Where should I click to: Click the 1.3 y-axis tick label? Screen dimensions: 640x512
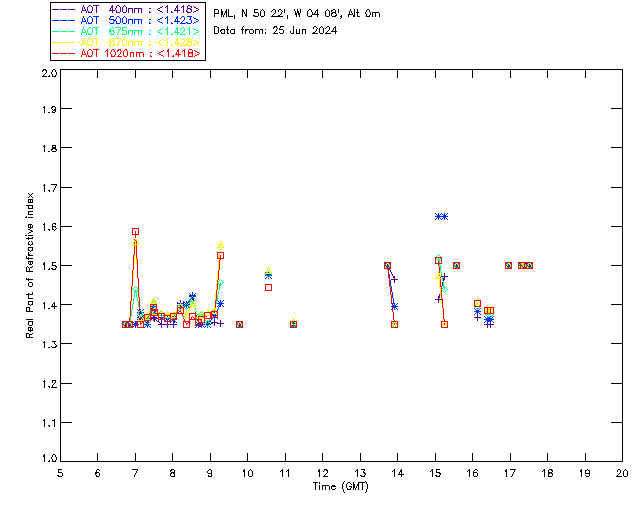pos(49,344)
